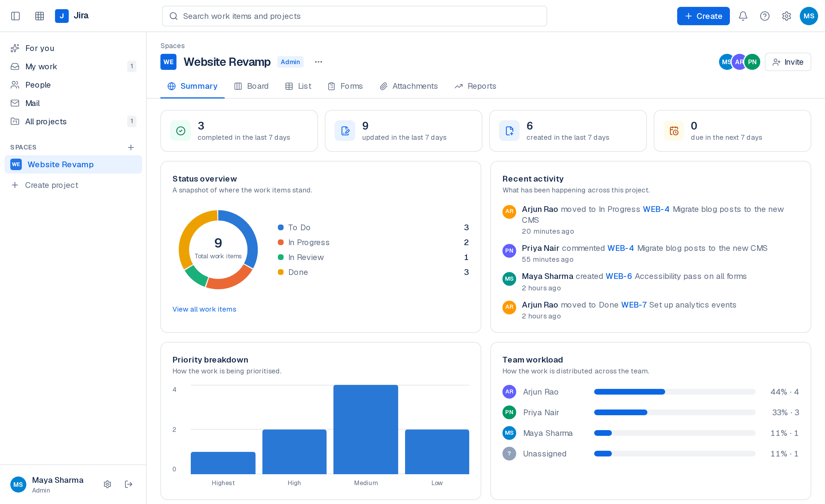Click the Create button

coord(704,16)
